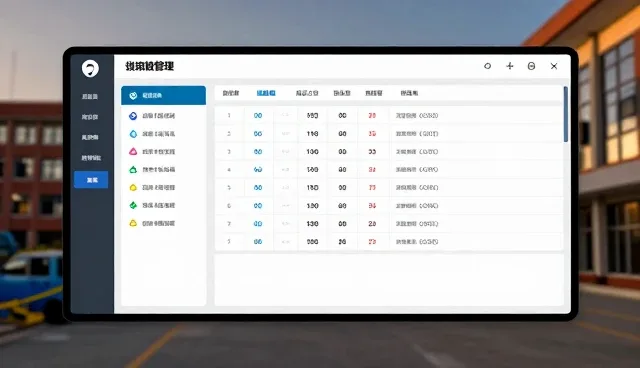Click the row number "7" cell
This screenshot has height=368, width=640.
coord(229,224)
